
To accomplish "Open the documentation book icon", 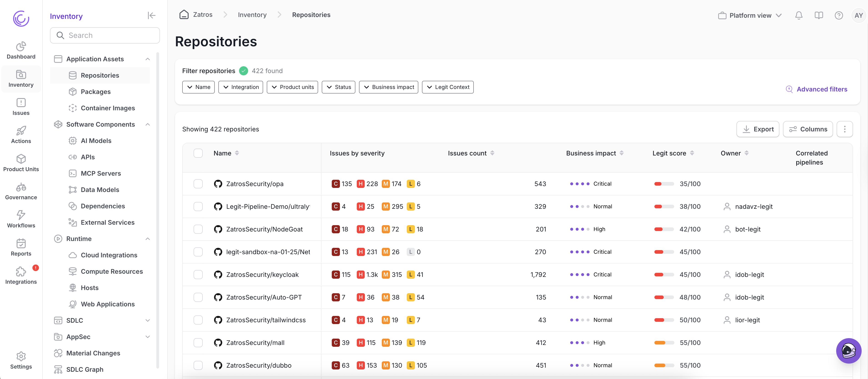I will [819, 15].
